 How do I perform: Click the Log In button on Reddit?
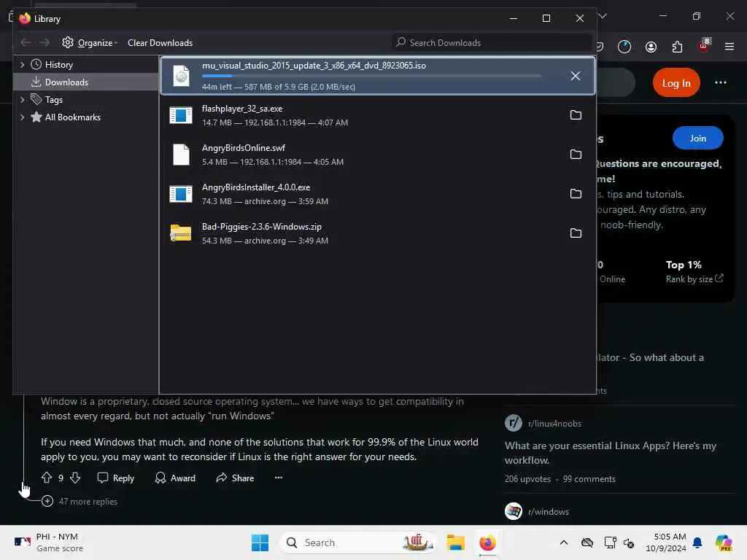coord(676,83)
